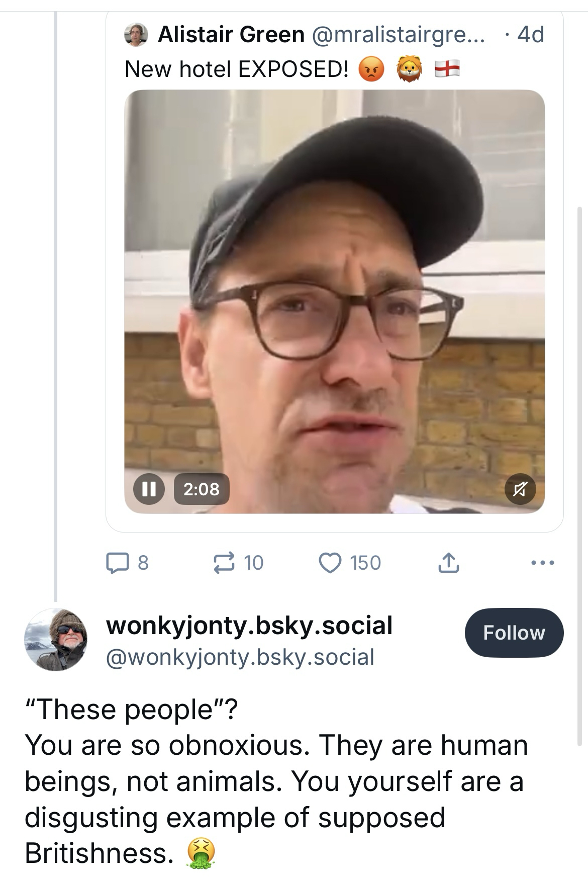Click the 4d timestamp of quoted post

[x=530, y=35]
